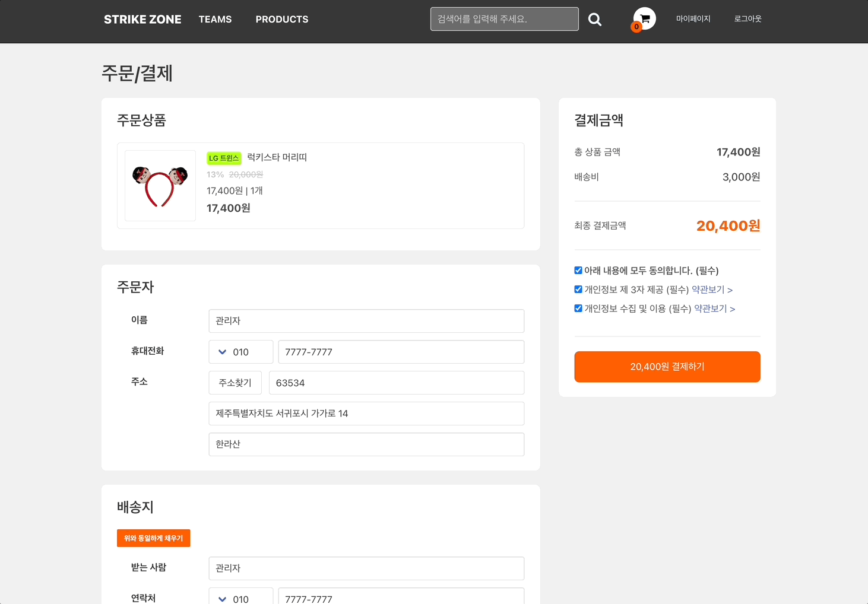
Task: Click the search input field
Action: [504, 19]
